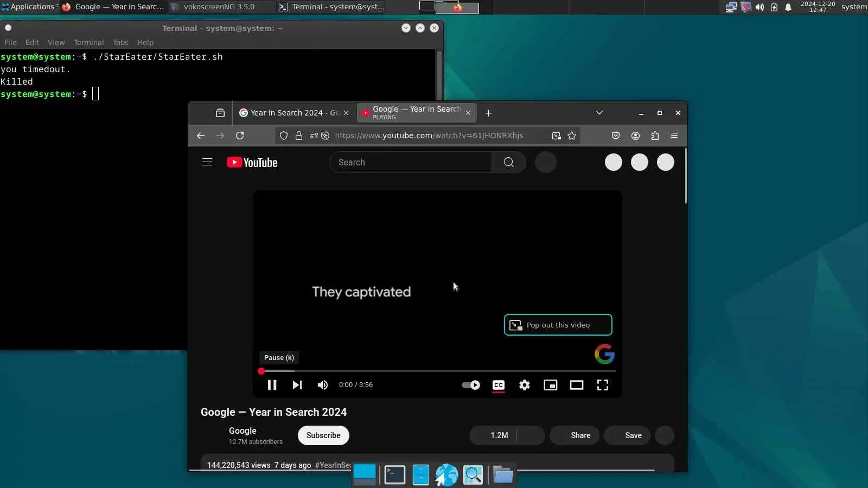Go back in Firefox
This screenshot has height=488, width=868.
(201, 136)
